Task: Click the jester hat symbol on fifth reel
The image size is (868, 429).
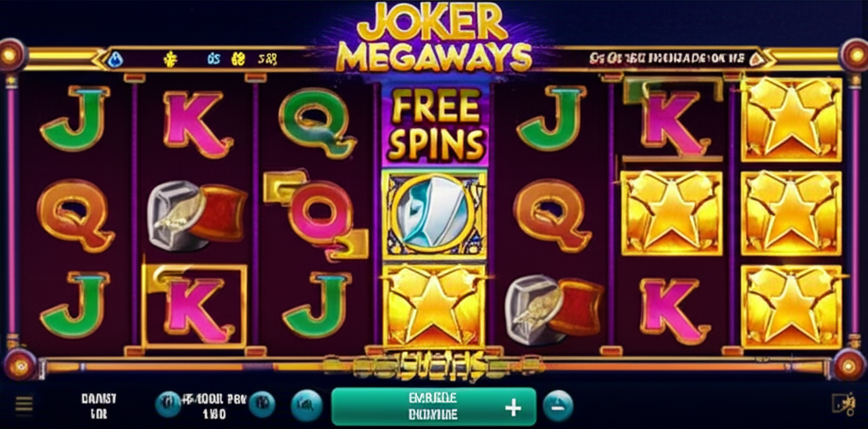Action: (554, 310)
